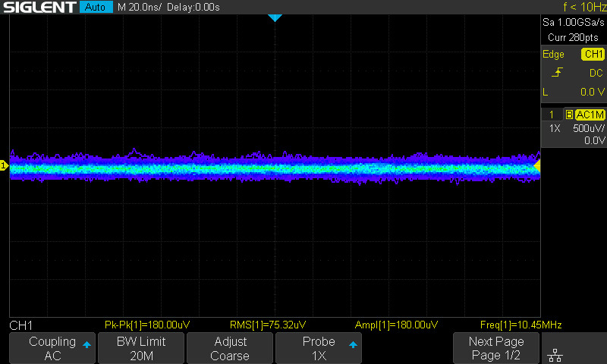Image resolution: width=607 pixels, height=364 pixels.
Task: Open the Coupling AC selection menu
Action: point(52,348)
